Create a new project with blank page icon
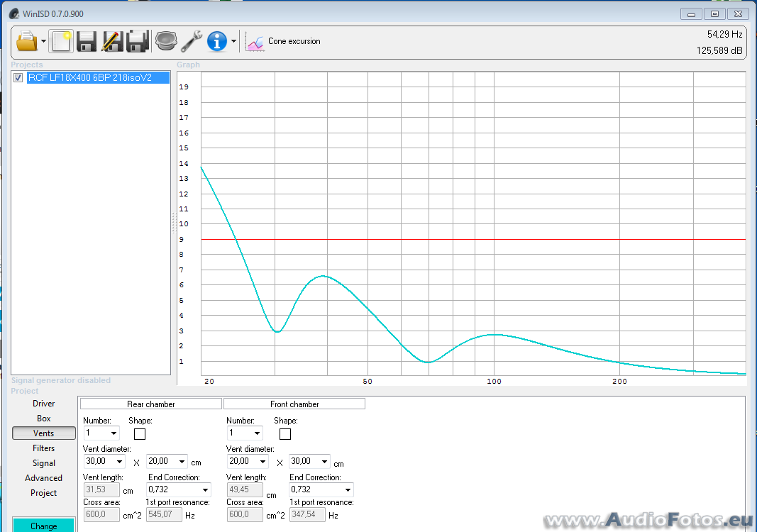 pyautogui.click(x=61, y=41)
